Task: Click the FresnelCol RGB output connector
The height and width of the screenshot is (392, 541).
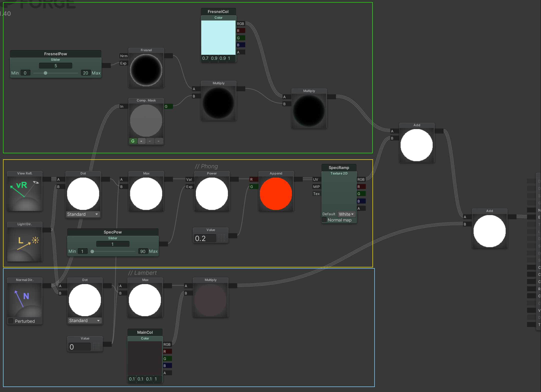Action: [x=240, y=24]
